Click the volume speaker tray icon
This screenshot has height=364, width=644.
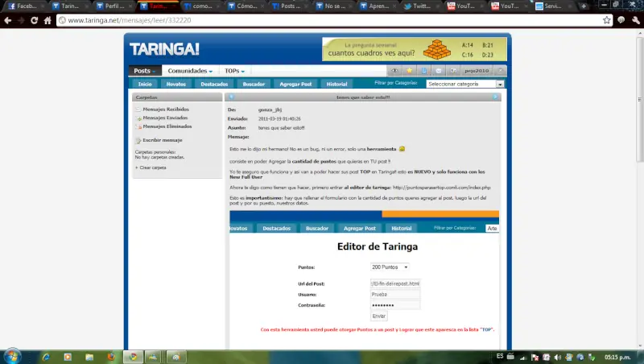[557, 358]
